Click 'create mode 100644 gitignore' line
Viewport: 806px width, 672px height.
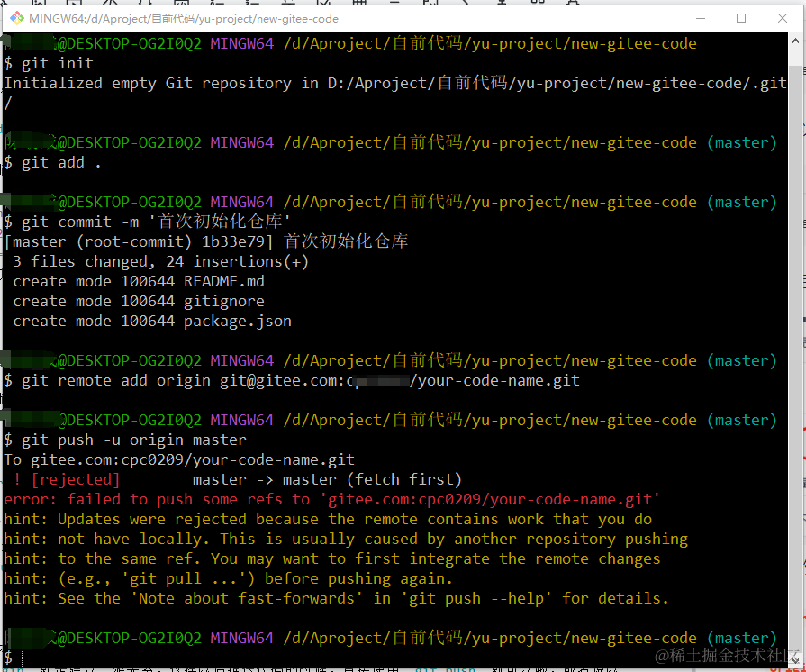point(139,301)
